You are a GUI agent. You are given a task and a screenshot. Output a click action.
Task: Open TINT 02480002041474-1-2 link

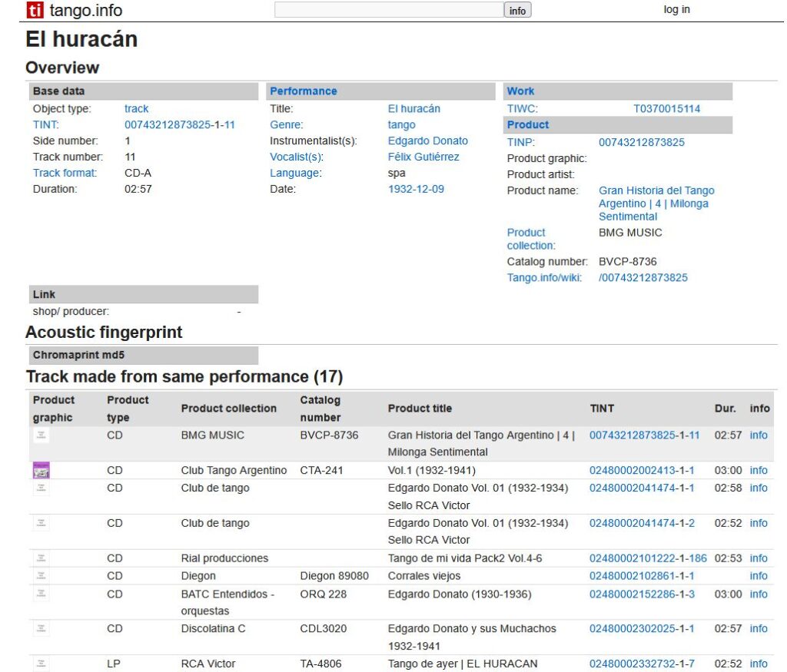[x=642, y=523]
